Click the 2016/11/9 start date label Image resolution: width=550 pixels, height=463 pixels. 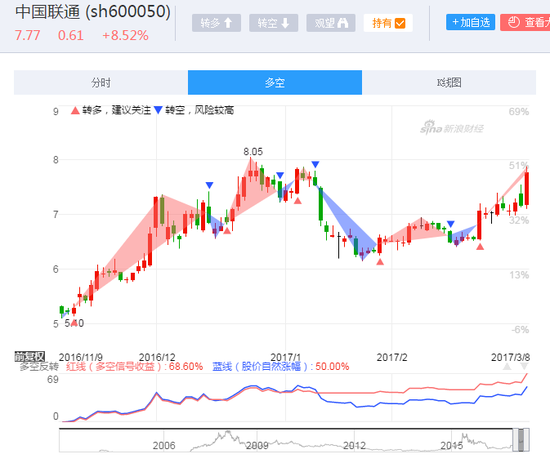click(81, 357)
